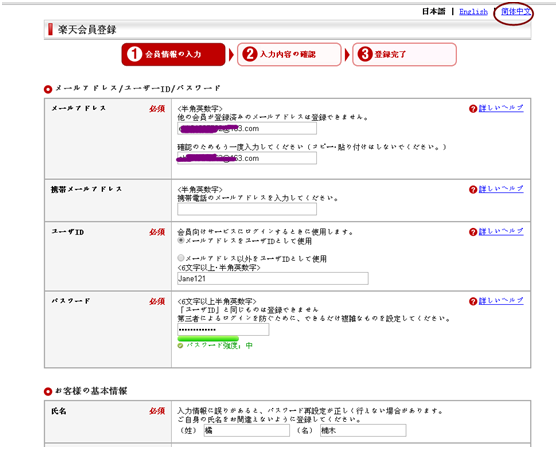Click help question icon in パスワード row
This screenshot has height=449, width=558.
tap(473, 301)
